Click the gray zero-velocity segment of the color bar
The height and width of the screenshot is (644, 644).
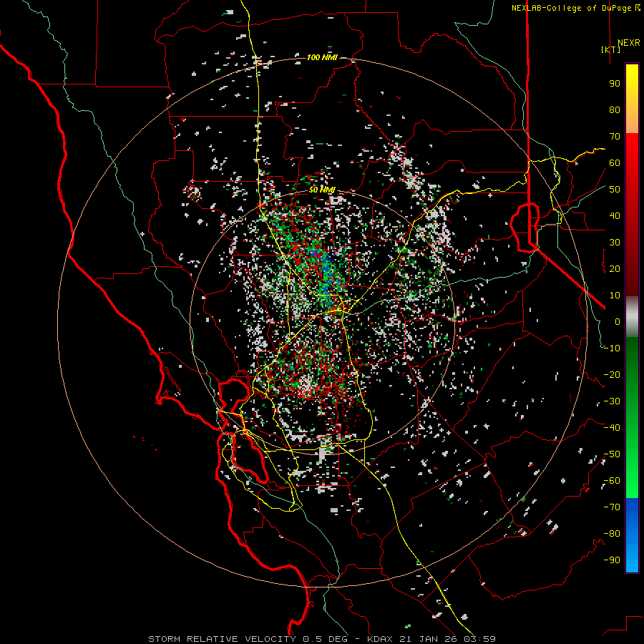click(632, 317)
